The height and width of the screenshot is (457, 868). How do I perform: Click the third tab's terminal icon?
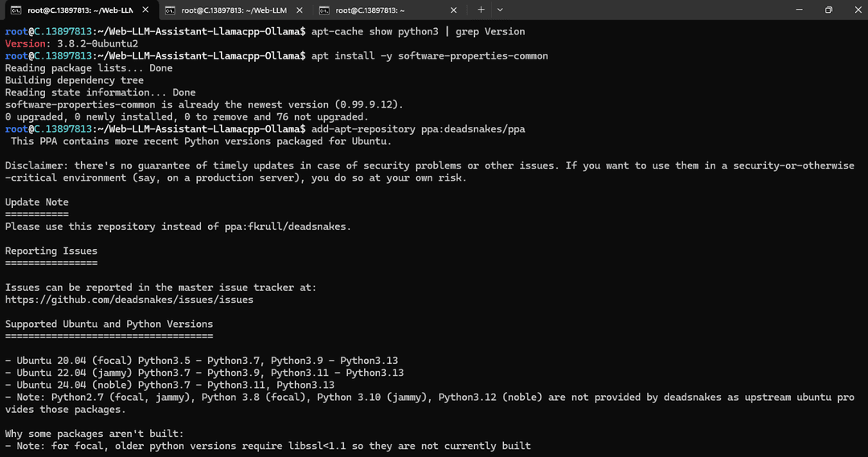point(324,10)
